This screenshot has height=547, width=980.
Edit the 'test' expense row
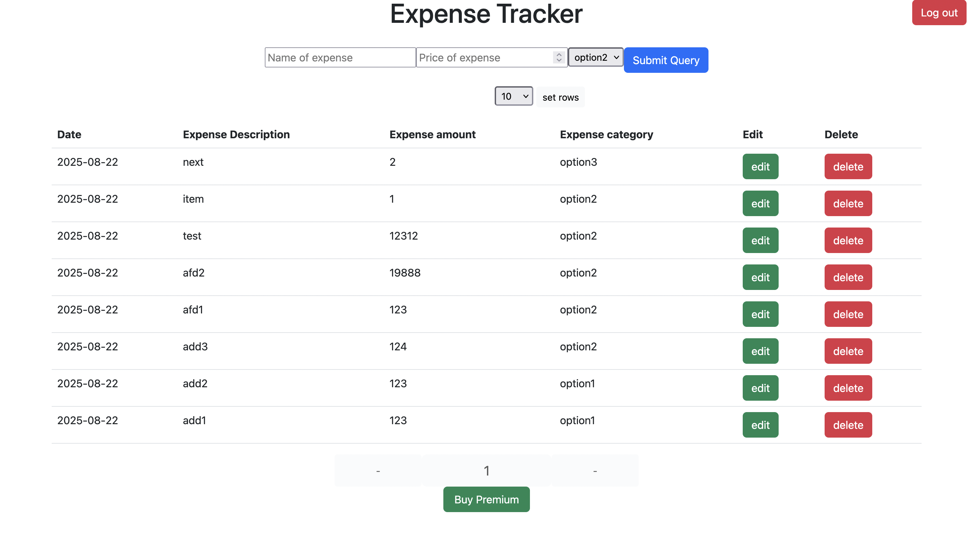point(760,240)
